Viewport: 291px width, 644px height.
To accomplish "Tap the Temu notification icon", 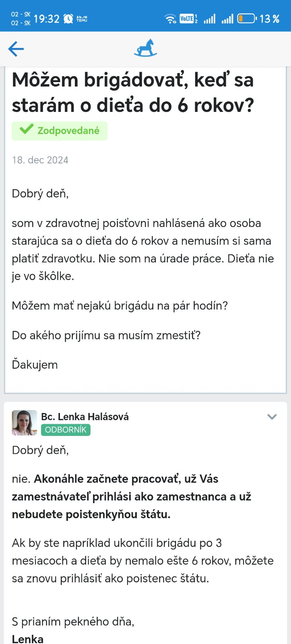I will (82, 19).
